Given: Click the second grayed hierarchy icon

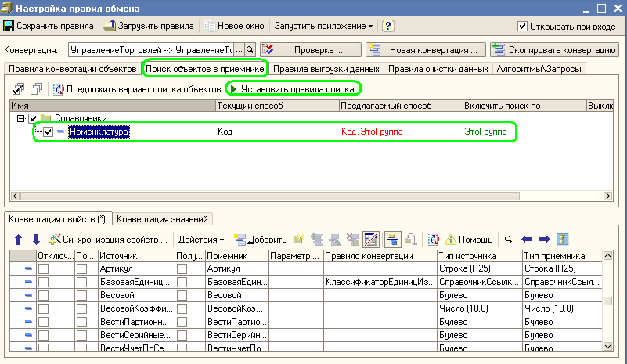Looking at the screenshot, I should [335, 240].
